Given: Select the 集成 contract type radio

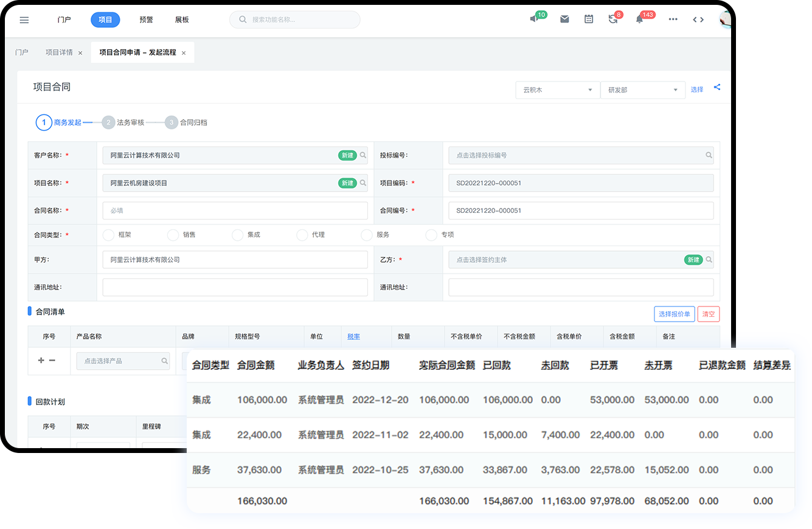Looking at the screenshot, I should (x=238, y=235).
